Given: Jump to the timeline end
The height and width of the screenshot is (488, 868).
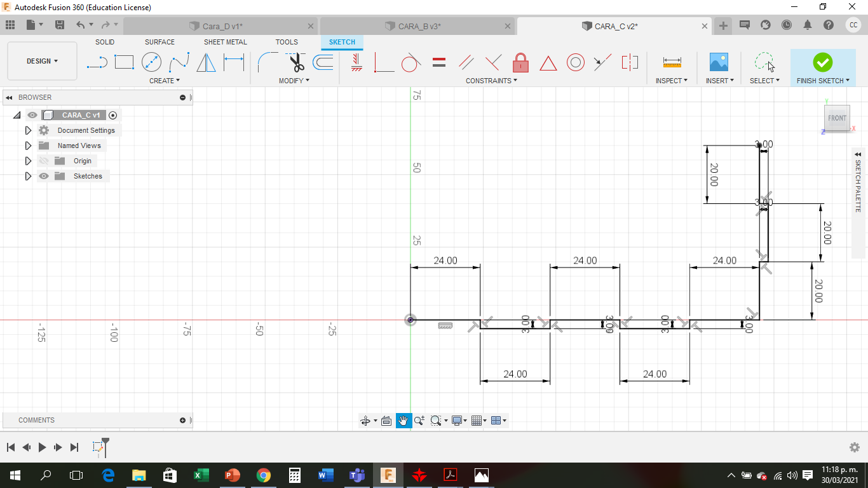Looking at the screenshot, I should pos(74,447).
